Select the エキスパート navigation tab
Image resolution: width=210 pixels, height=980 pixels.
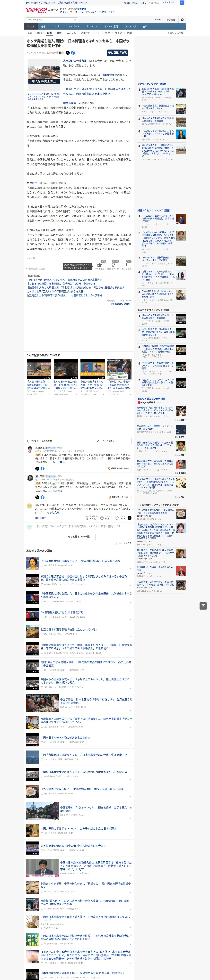(x=72, y=27)
